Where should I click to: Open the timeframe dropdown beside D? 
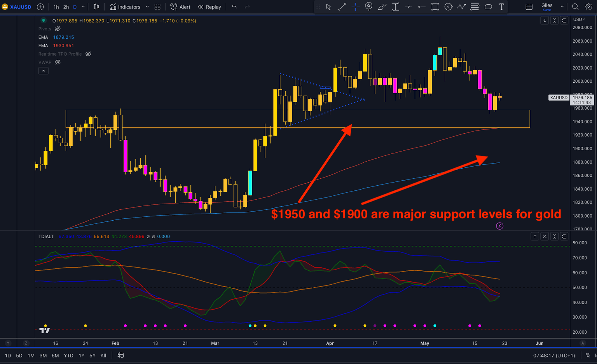(83, 7)
